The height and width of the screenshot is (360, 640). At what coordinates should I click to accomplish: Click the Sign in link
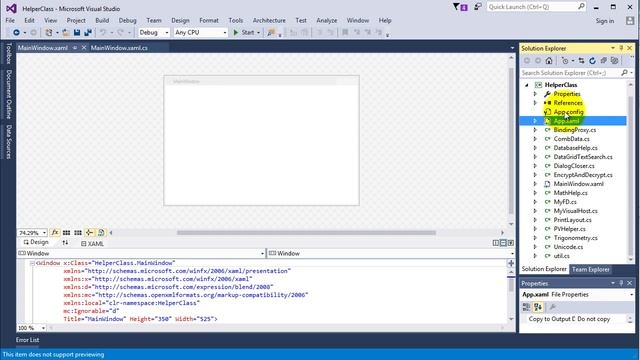[x=604, y=21]
